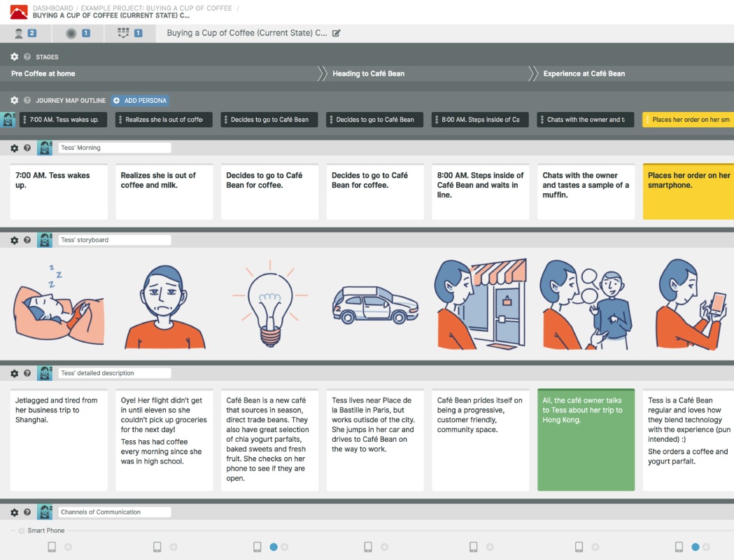
Task: Open Example Project breadcrumb link
Action: 156,8
